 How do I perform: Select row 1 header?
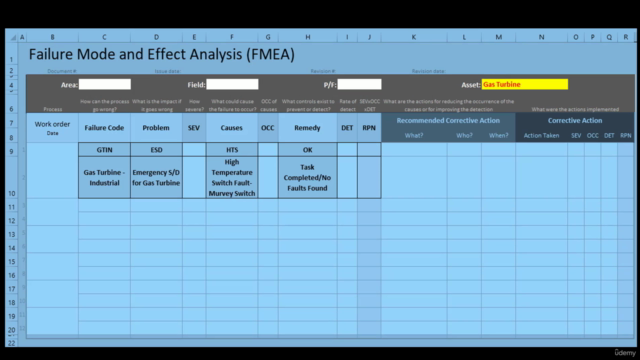click(11, 54)
